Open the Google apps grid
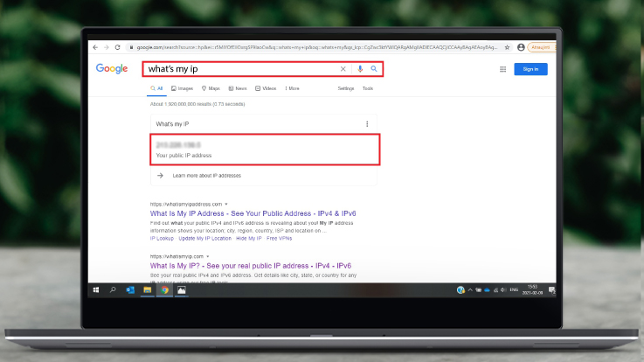Screen dimensions: 644x362 coord(502,69)
